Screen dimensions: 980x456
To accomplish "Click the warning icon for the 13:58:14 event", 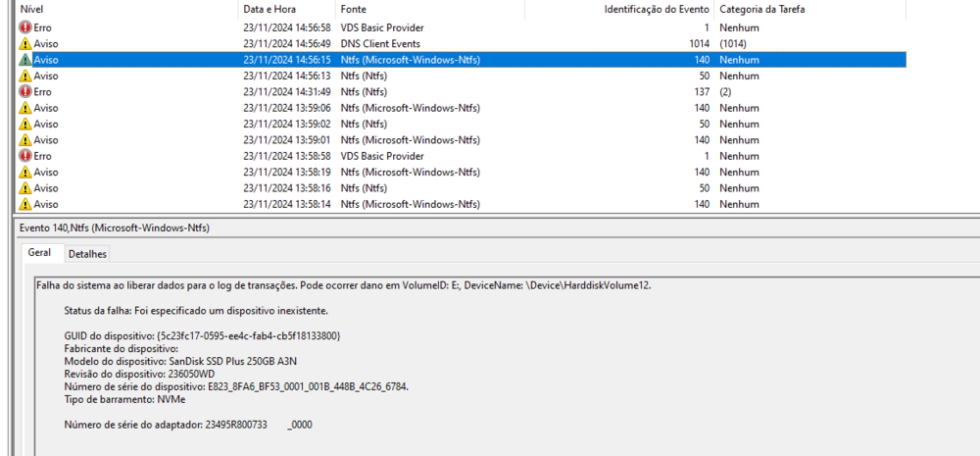I will pyautogui.click(x=25, y=204).
